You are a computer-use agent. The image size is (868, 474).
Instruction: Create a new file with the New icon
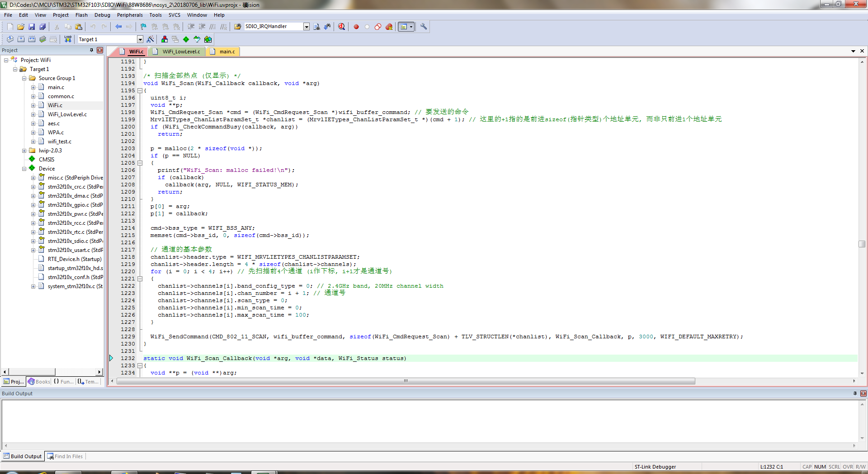click(x=10, y=27)
